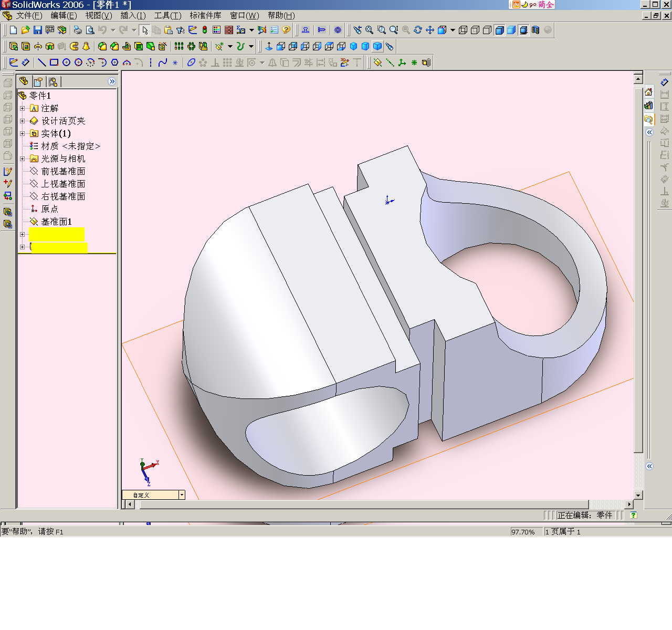Open Print Preview icon
This screenshot has width=672, height=630.
(x=90, y=30)
